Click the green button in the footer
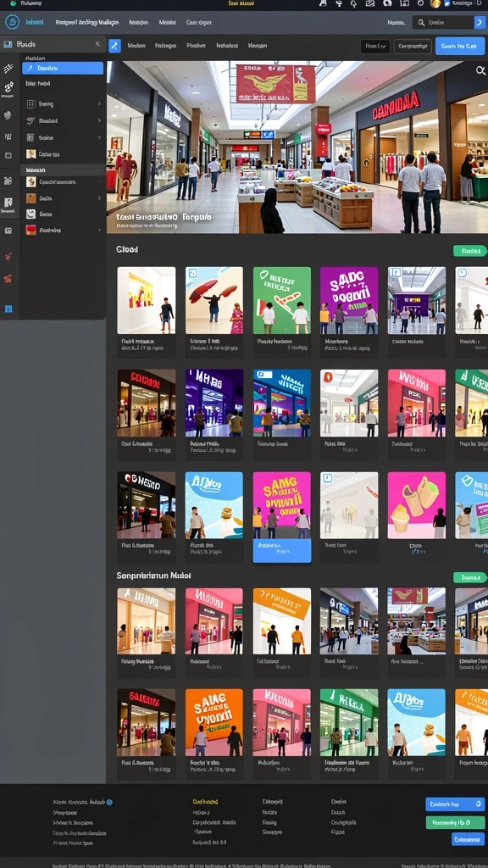Image resolution: width=488 pixels, height=868 pixels. click(x=455, y=822)
